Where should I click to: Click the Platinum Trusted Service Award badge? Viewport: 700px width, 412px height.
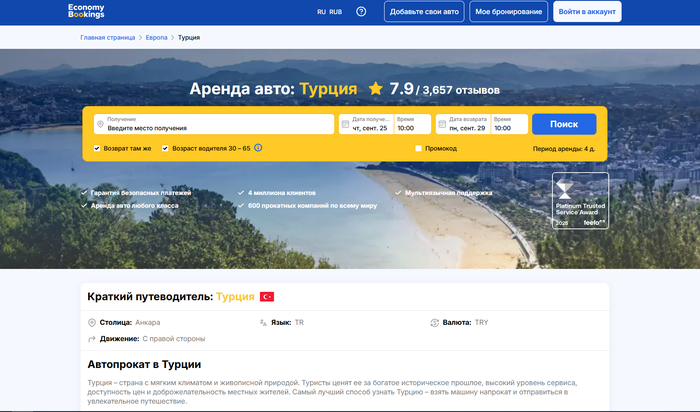(x=580, y=200)
